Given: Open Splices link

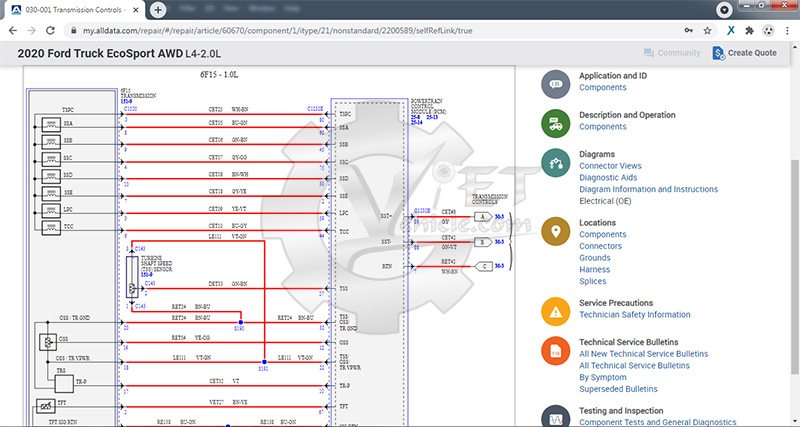Looking at the screenshot, I should point(593,281).
